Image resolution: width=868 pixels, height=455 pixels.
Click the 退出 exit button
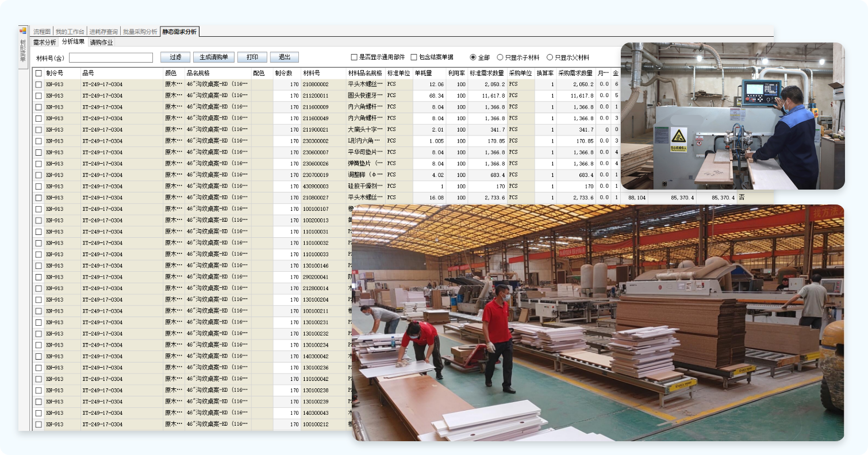[285, 57]
